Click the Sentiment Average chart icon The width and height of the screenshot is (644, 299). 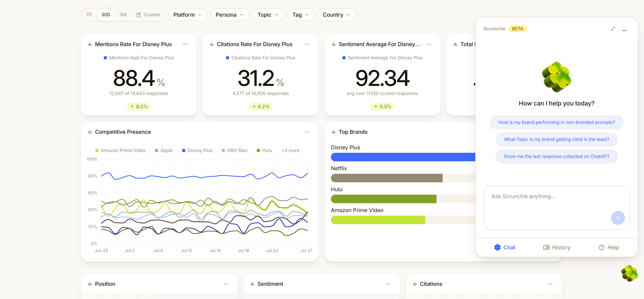click(333, 44)
